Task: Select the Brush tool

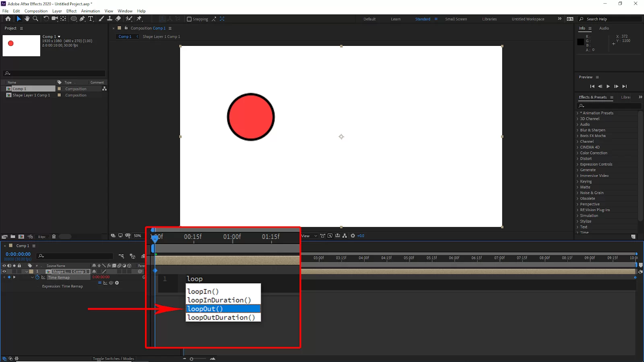Action: (101, 19)
